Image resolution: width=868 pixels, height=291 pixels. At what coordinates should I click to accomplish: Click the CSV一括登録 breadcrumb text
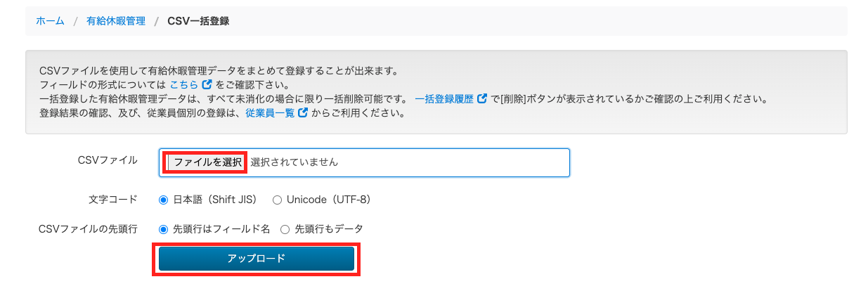click(198, 21)
